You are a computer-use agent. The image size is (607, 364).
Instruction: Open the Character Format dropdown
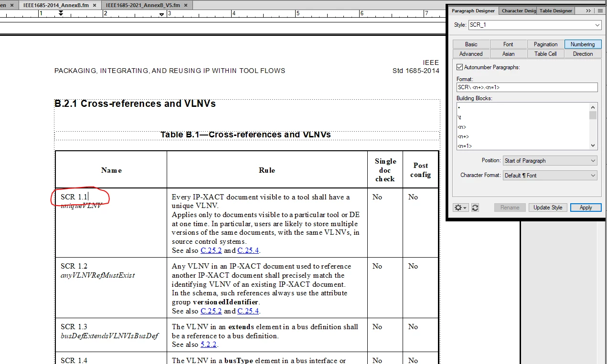pyautogui.click(x=550, y=176)
